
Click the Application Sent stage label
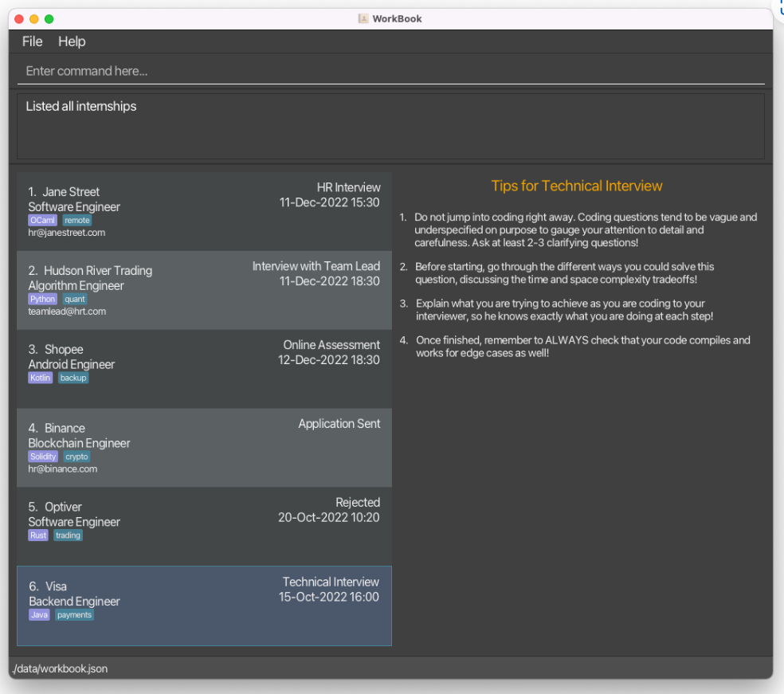point(339,424)
